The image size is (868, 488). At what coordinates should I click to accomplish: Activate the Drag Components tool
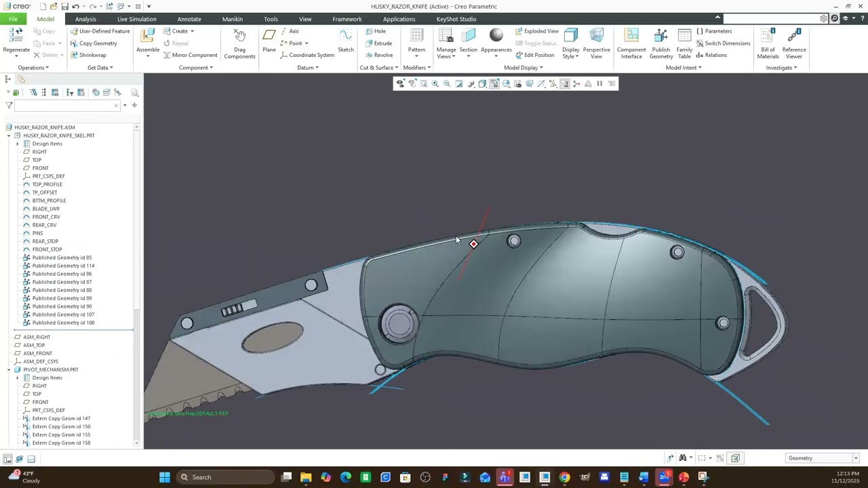click(239, 43)
